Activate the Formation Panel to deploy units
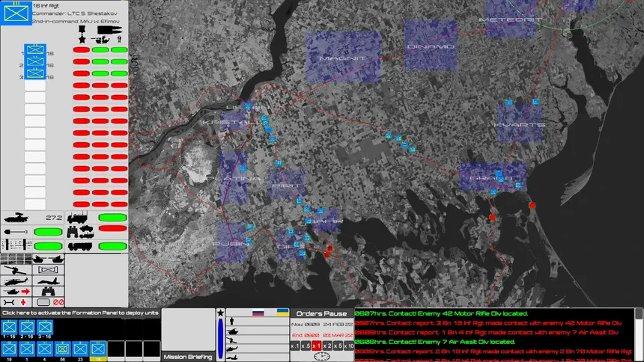Image resolution: width=644 pixels, height=362 pixels. pyautogui.click(x=80, y=313)
